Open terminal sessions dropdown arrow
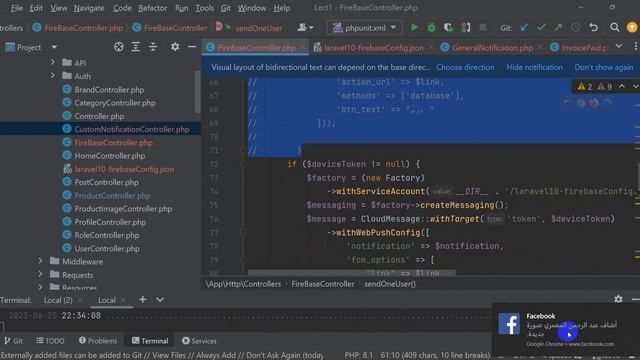640x360 pixels. pos(160,300)
